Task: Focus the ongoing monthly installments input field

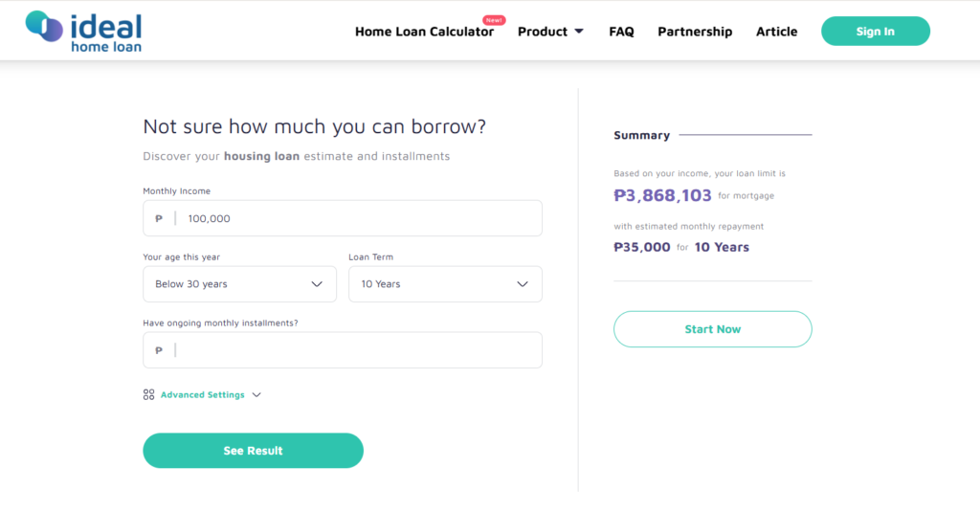Action: (343, 350)
